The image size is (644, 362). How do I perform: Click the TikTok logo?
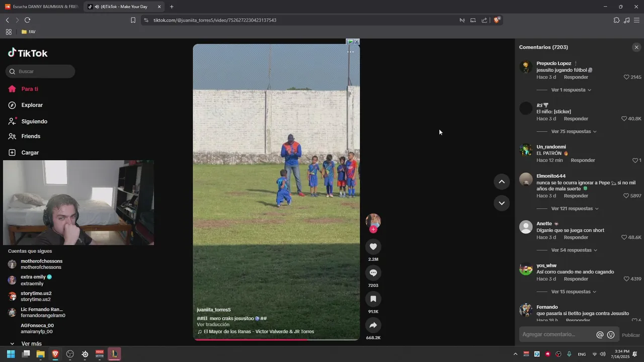[x=28, y=53]
